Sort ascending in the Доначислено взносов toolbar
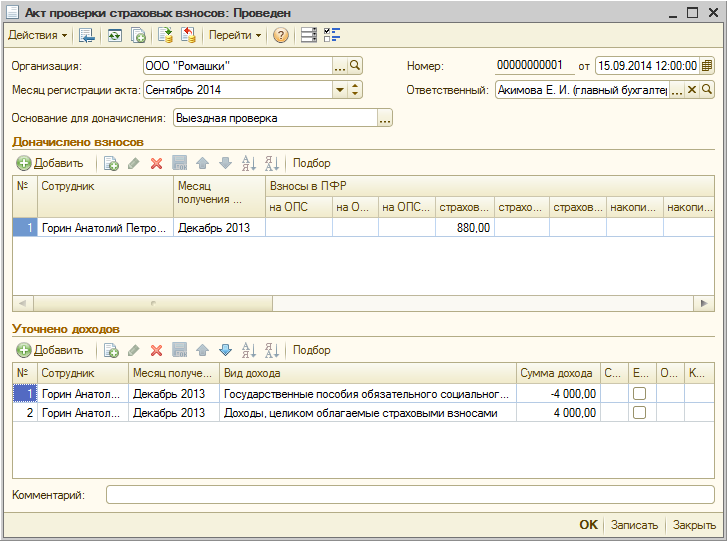This screenshot has height=541, width=727. coord(249,163)
